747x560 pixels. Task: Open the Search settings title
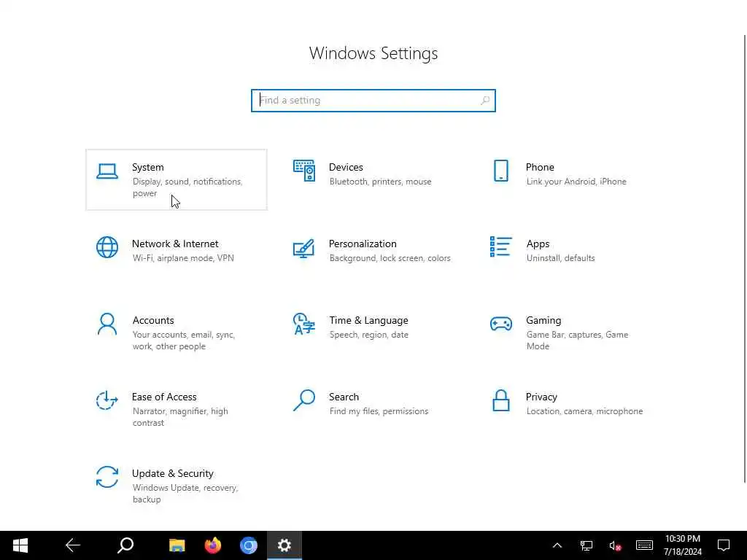pyautogui.click(x=344, y=397)
